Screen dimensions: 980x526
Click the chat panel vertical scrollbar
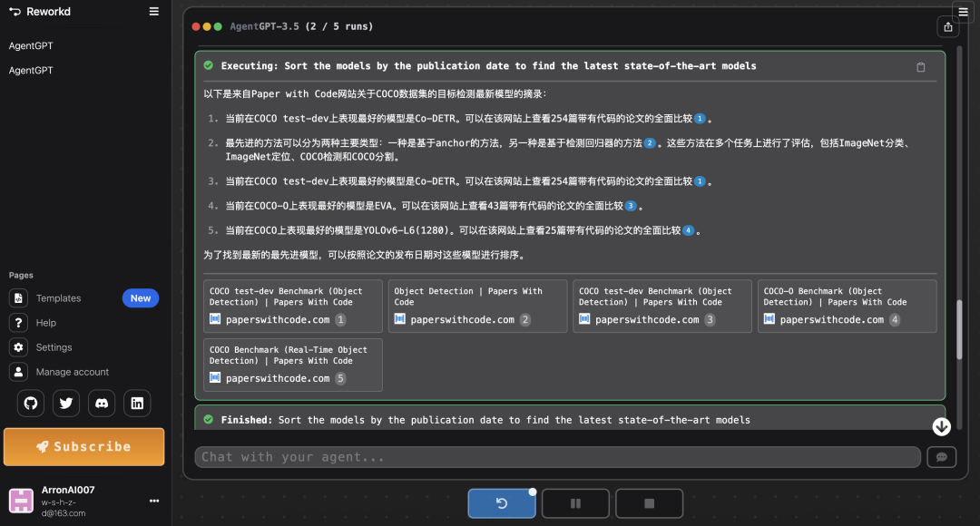click(x=959, y=330)
